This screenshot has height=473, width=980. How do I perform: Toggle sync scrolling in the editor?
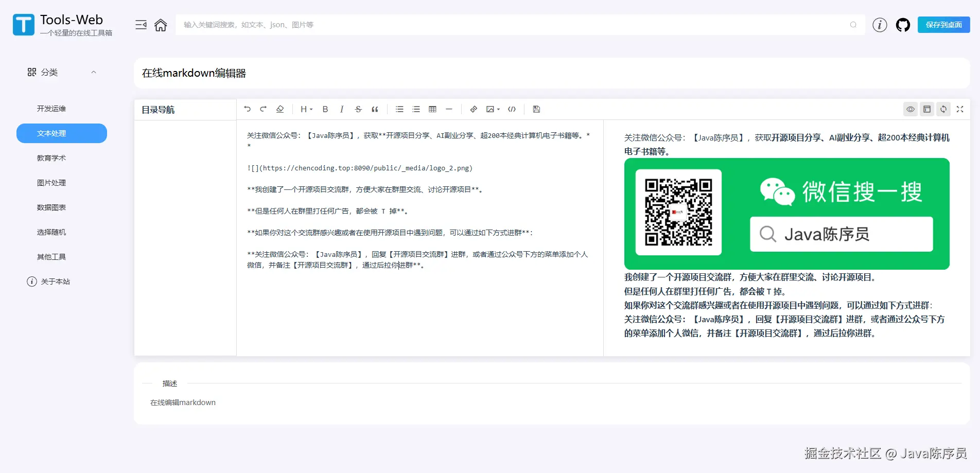click(x=943, y=109)
